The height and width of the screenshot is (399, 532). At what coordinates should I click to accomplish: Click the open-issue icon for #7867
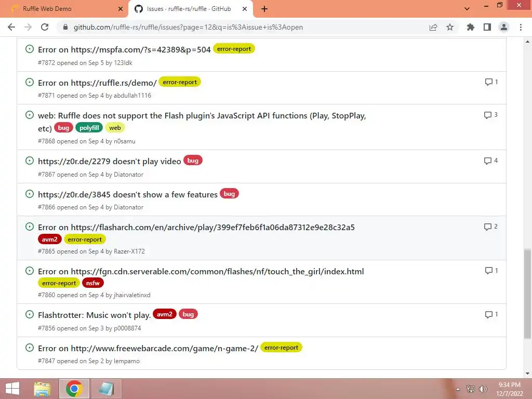pos(30,161)
